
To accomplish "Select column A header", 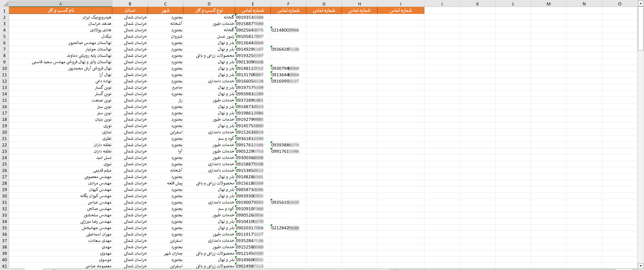I will coord(61,4).
